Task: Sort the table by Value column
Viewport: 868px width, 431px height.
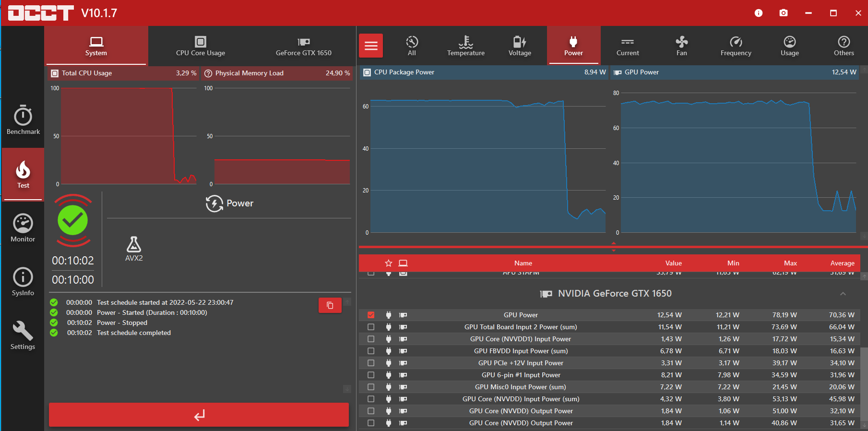Action: [673, 263]
